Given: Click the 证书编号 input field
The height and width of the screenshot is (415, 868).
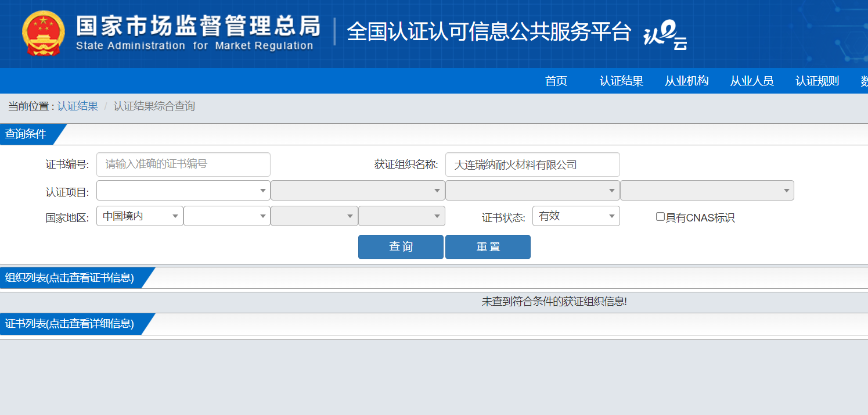Looking at the screenshot, I should pyautogui.click(x=183, y=164).
